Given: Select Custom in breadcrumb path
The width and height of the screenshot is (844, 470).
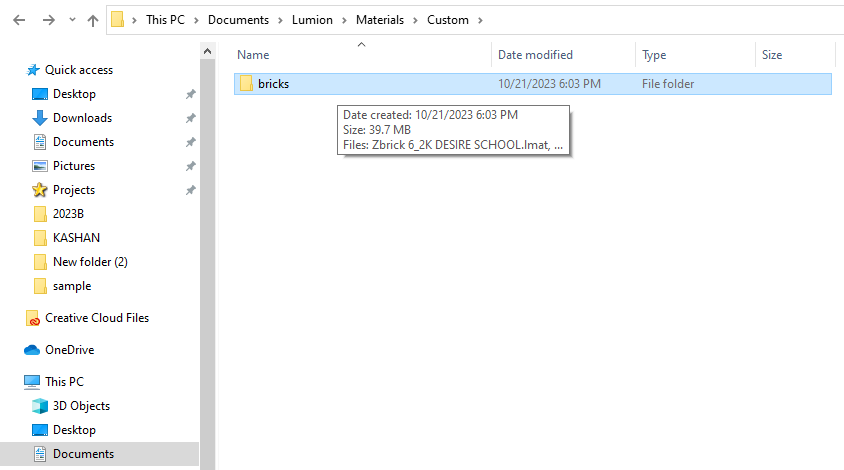Looking at the screenshot, I should (448, 20).
